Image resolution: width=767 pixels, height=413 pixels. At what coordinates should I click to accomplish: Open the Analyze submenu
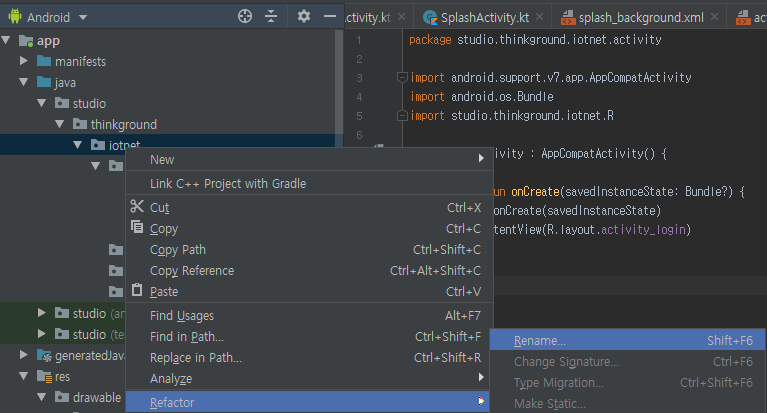tap(309, 379)
